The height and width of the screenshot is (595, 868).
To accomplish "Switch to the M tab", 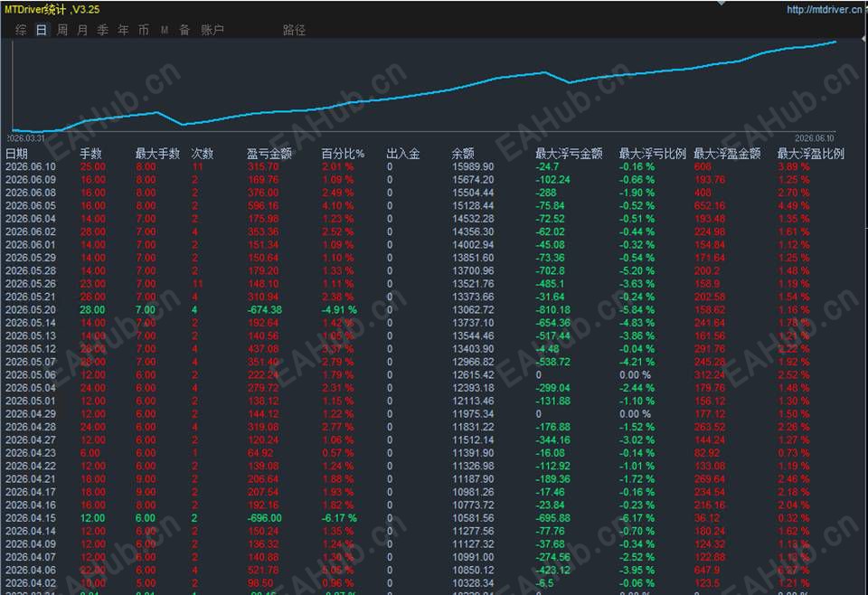I will [165, 30].
